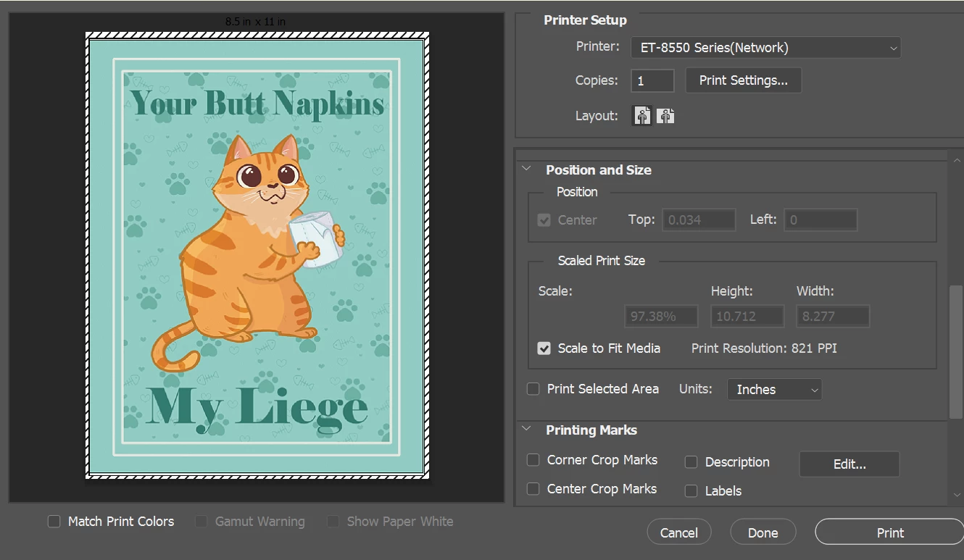Image resolution: width=964 pixels, height=560 pixels.
Task: Check Corner Crop Marks option
Action: 533,460
